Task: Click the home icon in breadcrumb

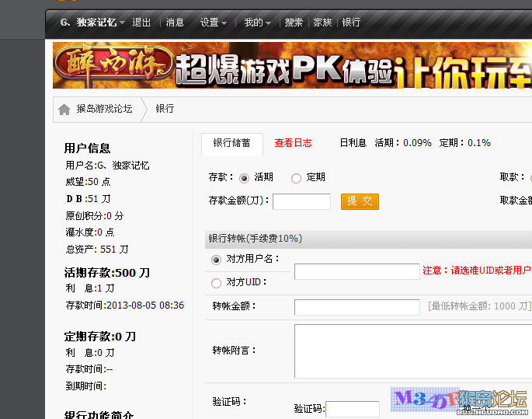Action: (x=64, y=110)
